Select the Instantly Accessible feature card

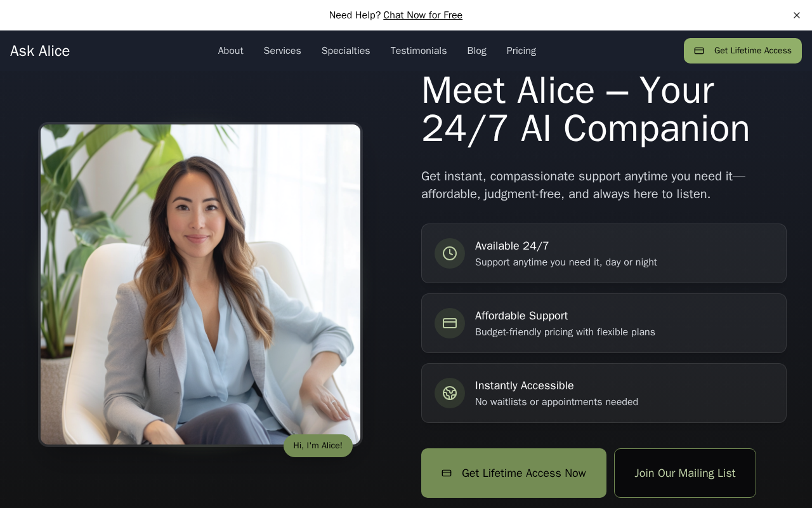pyautogui.click(x=604, y=393)
